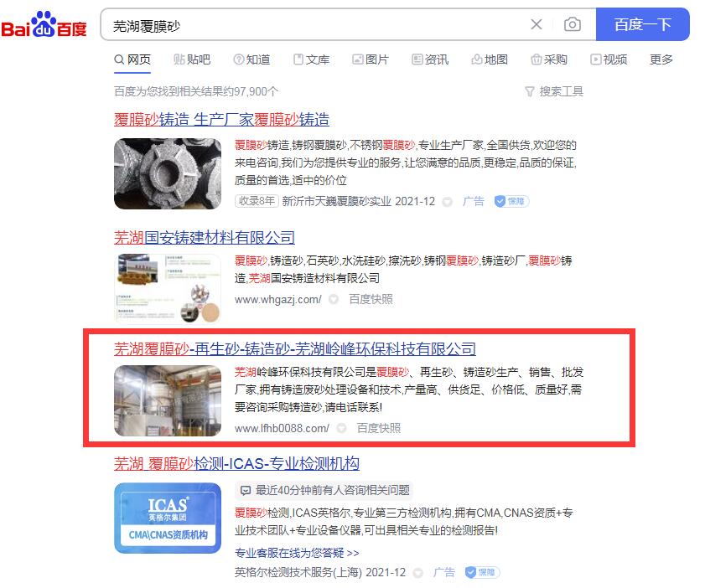Expand dropdown arrow beside www.whgazj.com
705x588 pixels.
pyautogui.click(x=333, y=299)
